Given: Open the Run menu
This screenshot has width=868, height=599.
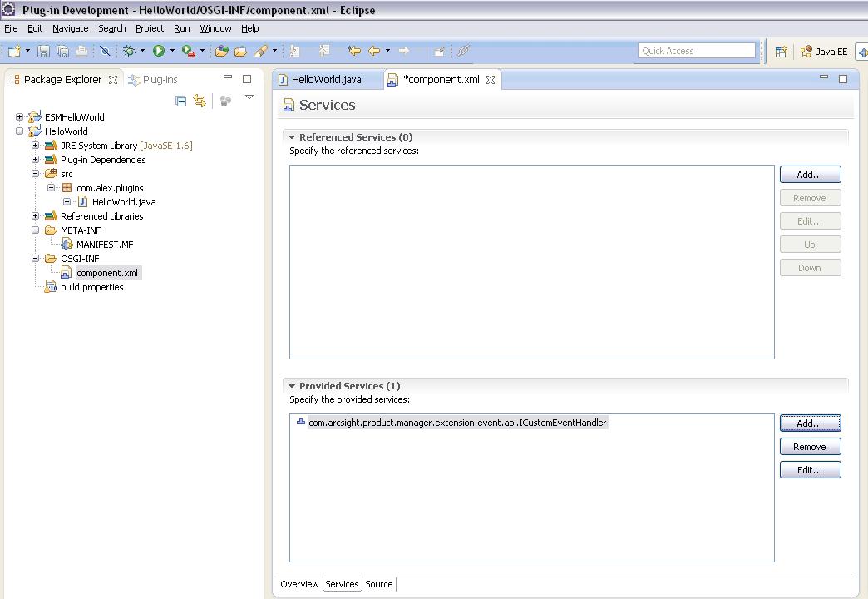Looking at the screenshot, I should (x=181, y=28).
